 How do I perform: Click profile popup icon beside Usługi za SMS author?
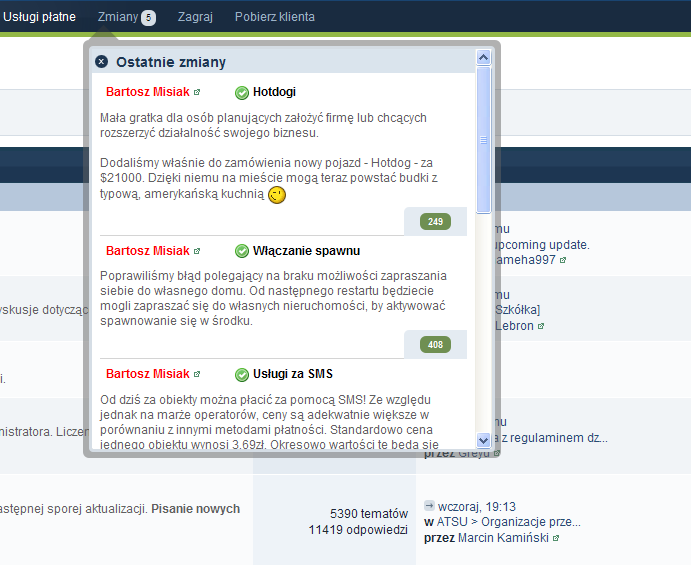tap(197, 374)
